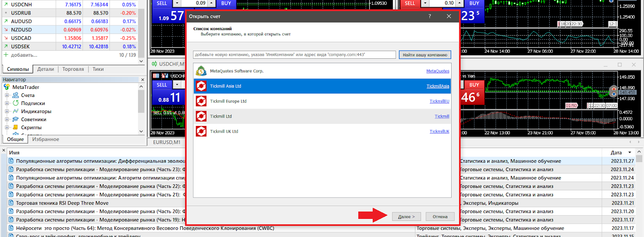Click the Счета accounts icon in Navigator
Viewport: 644px width, 237px height.
16,95
